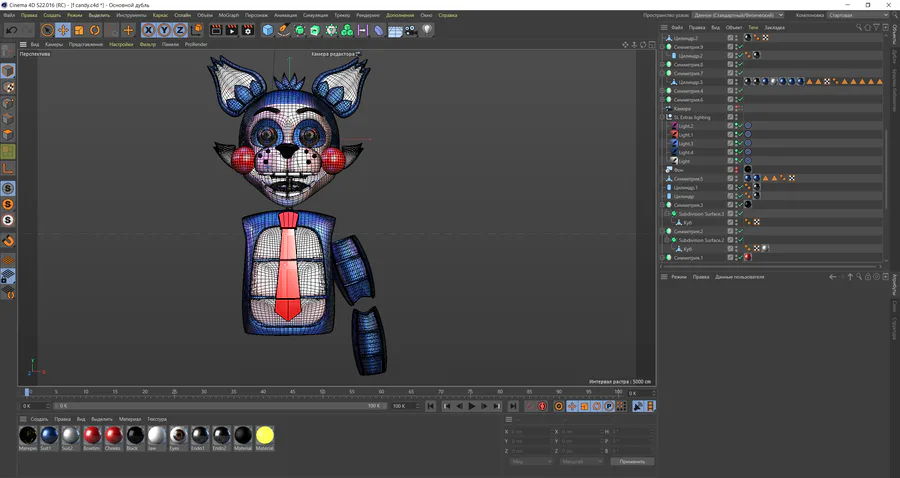
Task: Click the record active objects button
Action: 530,406
